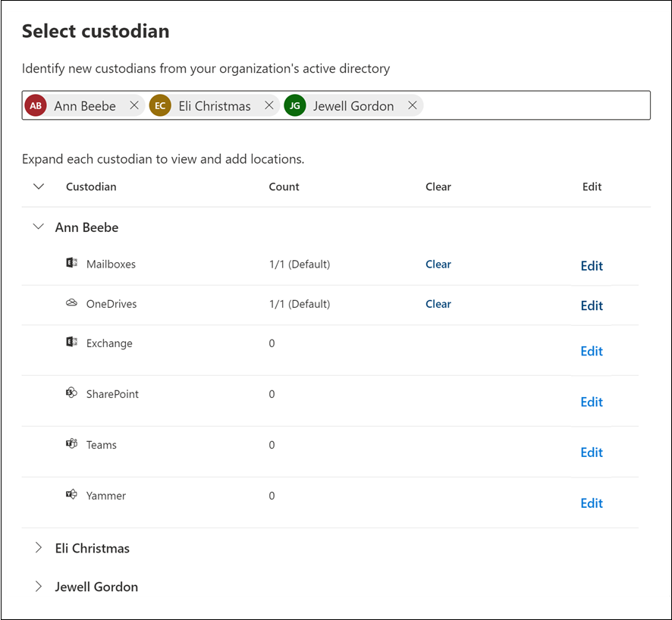Click the chevron in the table header row
672x620 pixels.
coord(38,186)
